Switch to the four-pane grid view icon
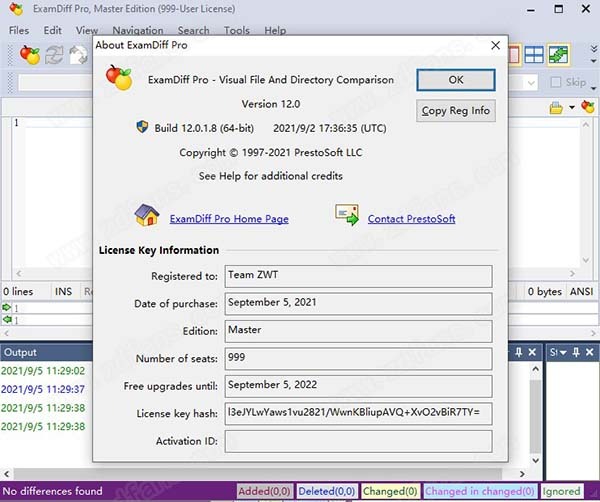This screenshot has width=600, height=502. [x=534, y=55]
